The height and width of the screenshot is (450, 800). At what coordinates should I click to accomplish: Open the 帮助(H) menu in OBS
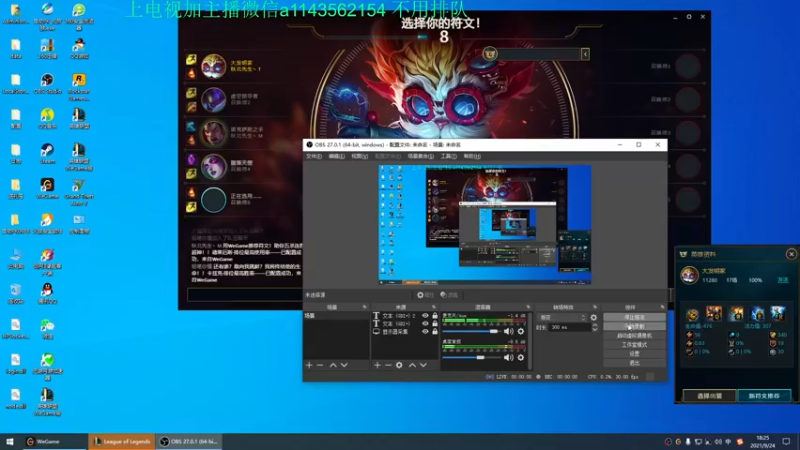click(472, 156)
